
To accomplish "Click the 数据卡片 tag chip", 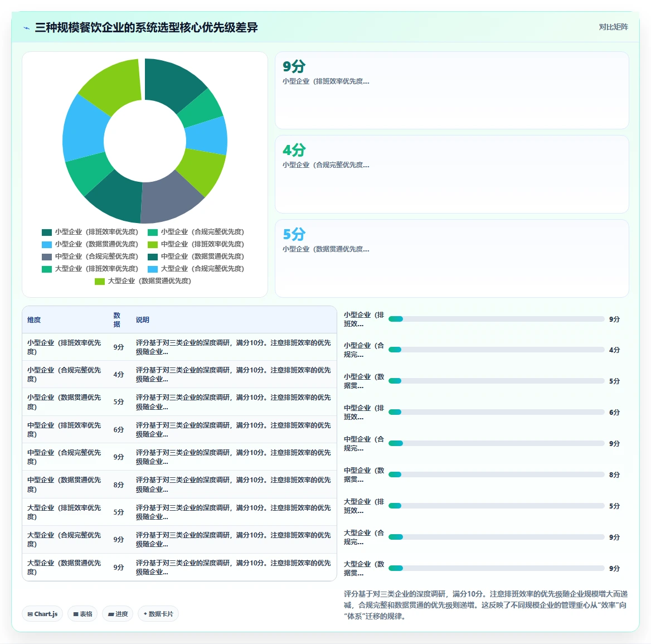I will coord(158,614).
